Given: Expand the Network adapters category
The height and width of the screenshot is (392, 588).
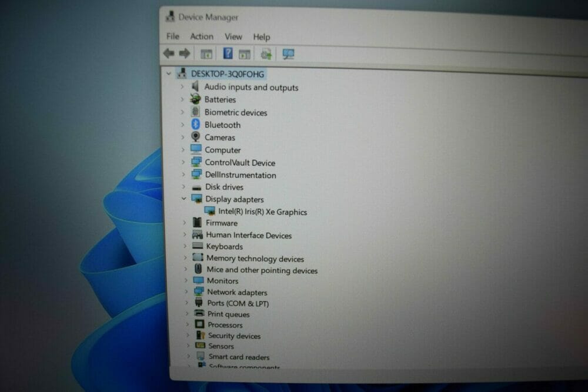Looking at the screenshot, I should point(186,291).
